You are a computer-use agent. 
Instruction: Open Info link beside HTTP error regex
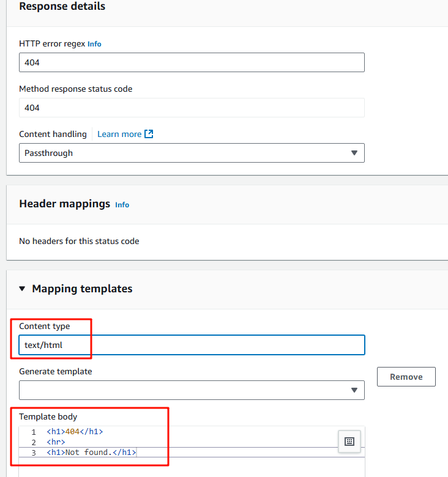click(94, 44)
